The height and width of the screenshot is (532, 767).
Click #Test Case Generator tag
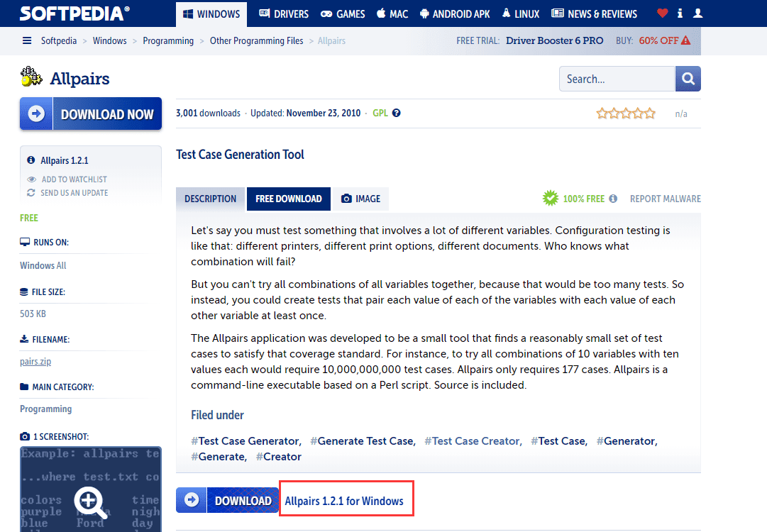(246, 441)
